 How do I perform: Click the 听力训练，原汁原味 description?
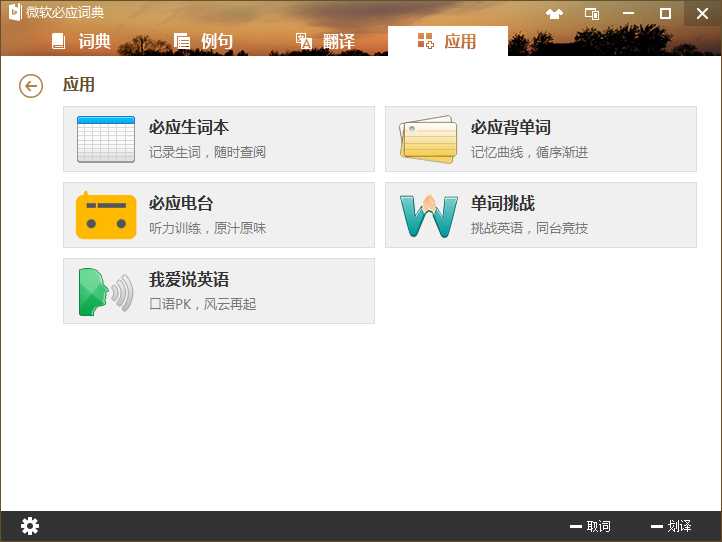tap(207, 228)
